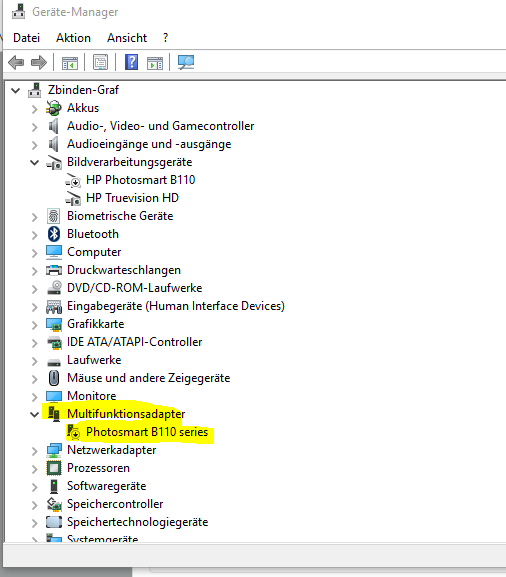Click the Eingabegeräte keyboard icon

point(54,306)
